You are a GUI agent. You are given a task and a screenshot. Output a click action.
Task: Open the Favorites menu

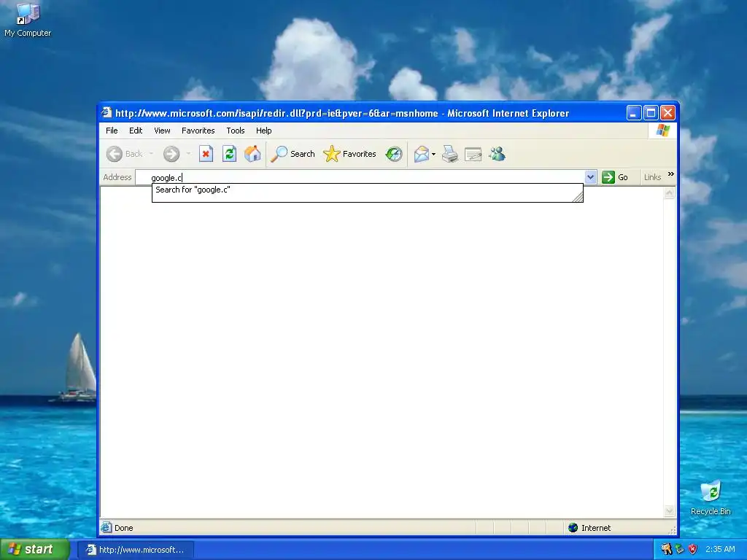[x=198, y=131]
